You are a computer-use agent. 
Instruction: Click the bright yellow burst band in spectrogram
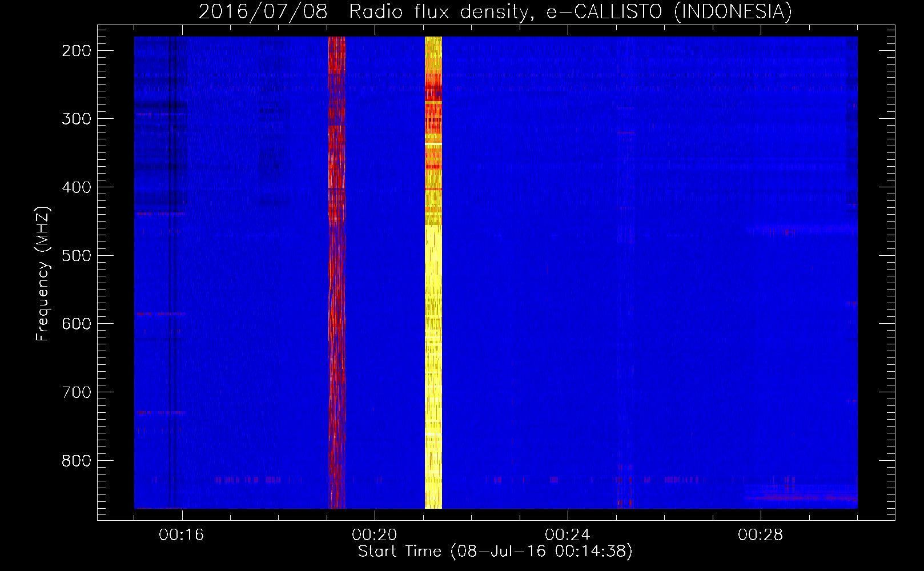point(433,272)
